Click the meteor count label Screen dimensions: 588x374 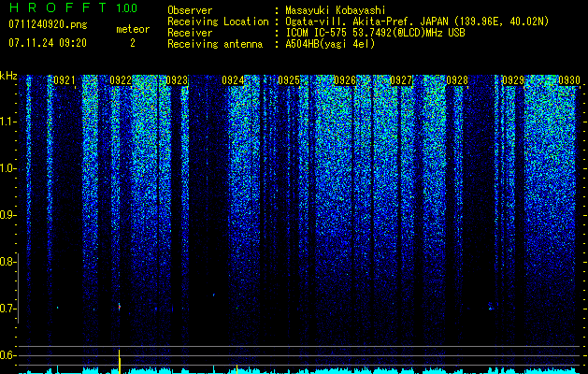133,29
